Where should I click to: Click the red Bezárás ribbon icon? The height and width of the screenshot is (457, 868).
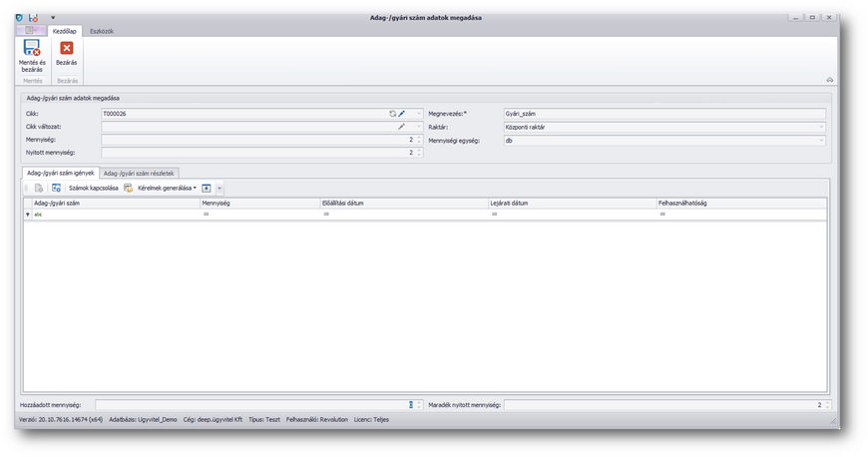pyautogui.click(x=67, y=48)
